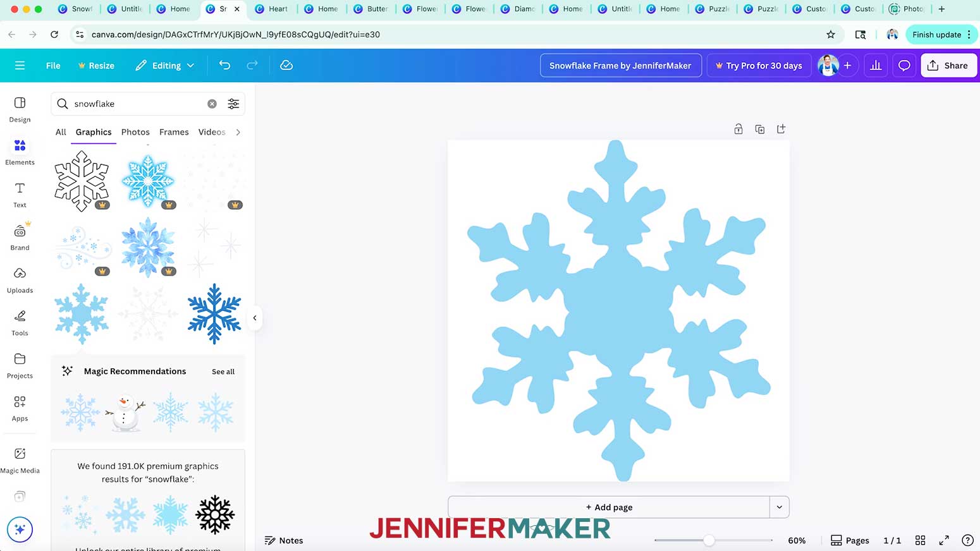Click the 60% zoom level value
Image resolution: width=980 pixels, height=551 pixels.
[797, 540]
